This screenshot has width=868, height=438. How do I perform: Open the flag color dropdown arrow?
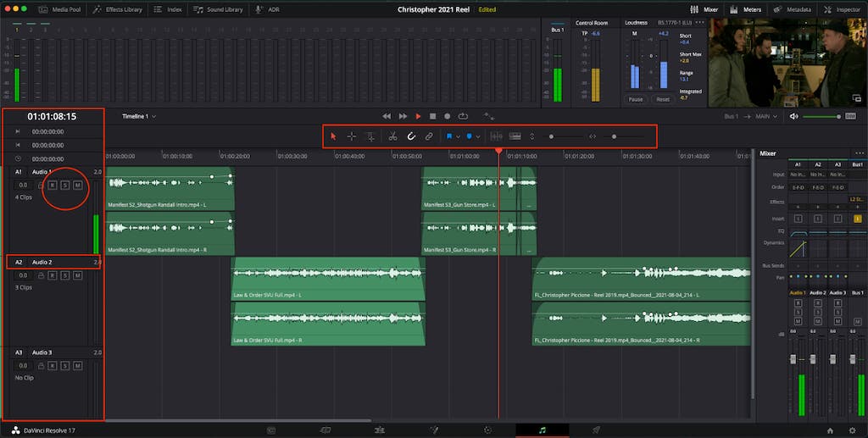(x=459, y=136)
